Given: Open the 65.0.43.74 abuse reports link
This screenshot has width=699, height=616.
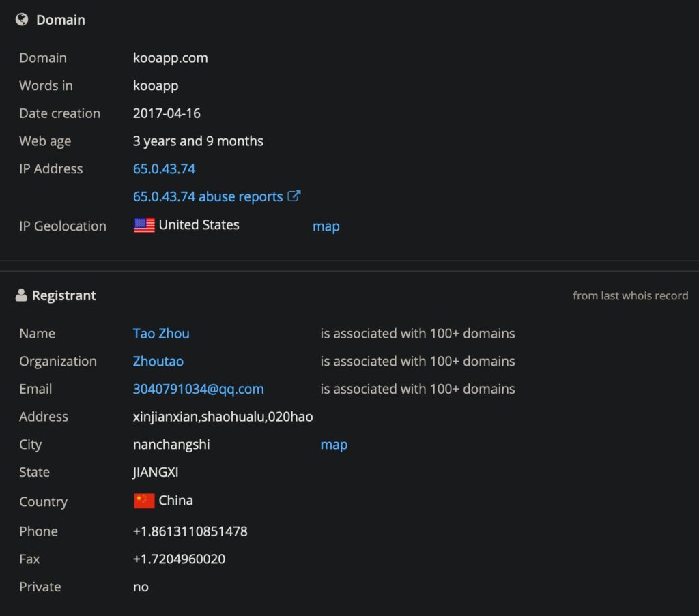Looking at the screenshot, I should [x=208, y=196].
